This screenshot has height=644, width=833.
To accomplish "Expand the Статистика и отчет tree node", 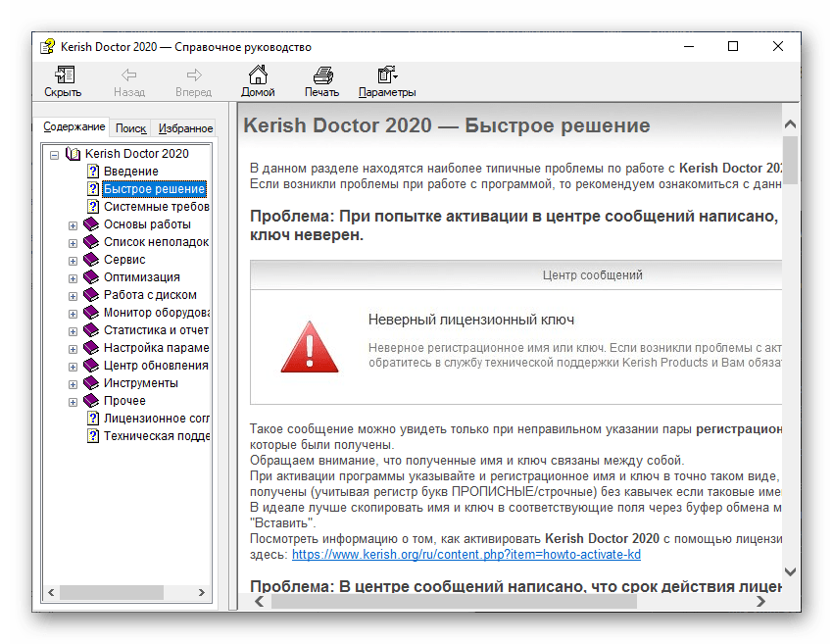I will pyautogui.click(x=73, y=331).
